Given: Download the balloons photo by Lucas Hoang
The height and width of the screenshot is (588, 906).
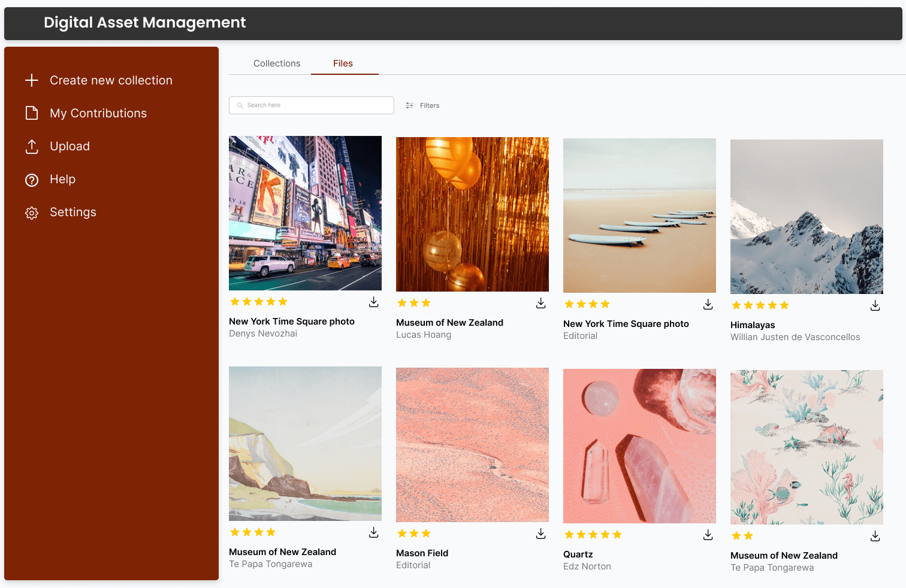Looking at the screenshot, I should pyautogui.click(x=540, y=303).
